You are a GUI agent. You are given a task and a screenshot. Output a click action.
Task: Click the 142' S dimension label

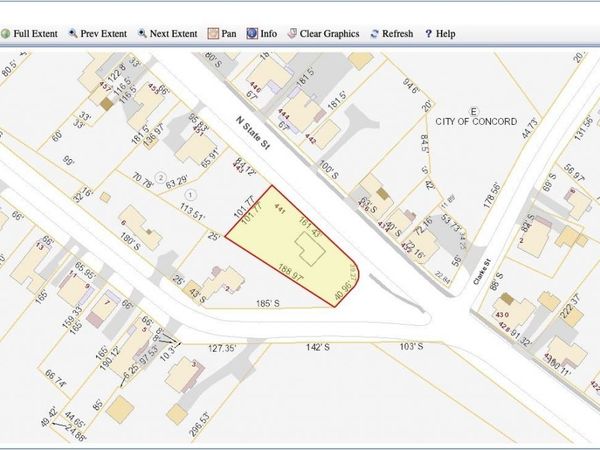pyautogui.click(x=318, y=347)
